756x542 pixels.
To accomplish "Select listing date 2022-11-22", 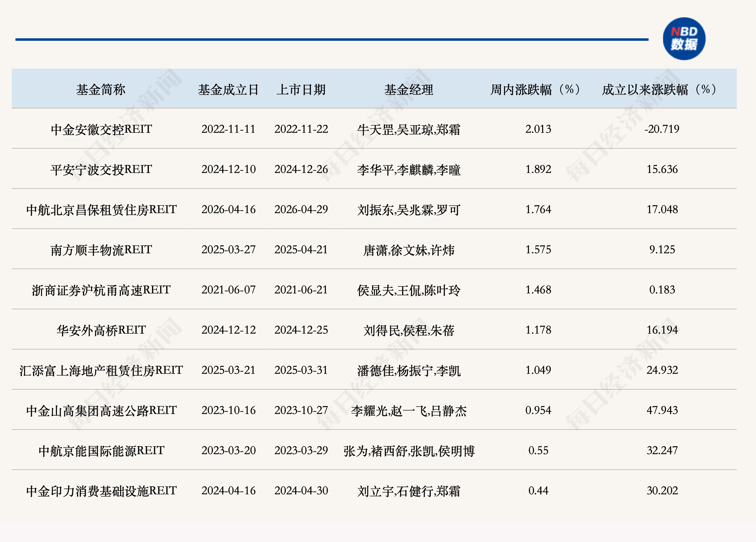I will [x=301, y=129].
